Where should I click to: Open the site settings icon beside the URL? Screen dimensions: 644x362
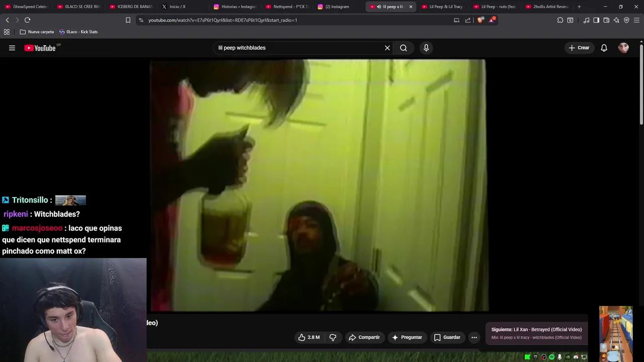click(x=141, y=20)
